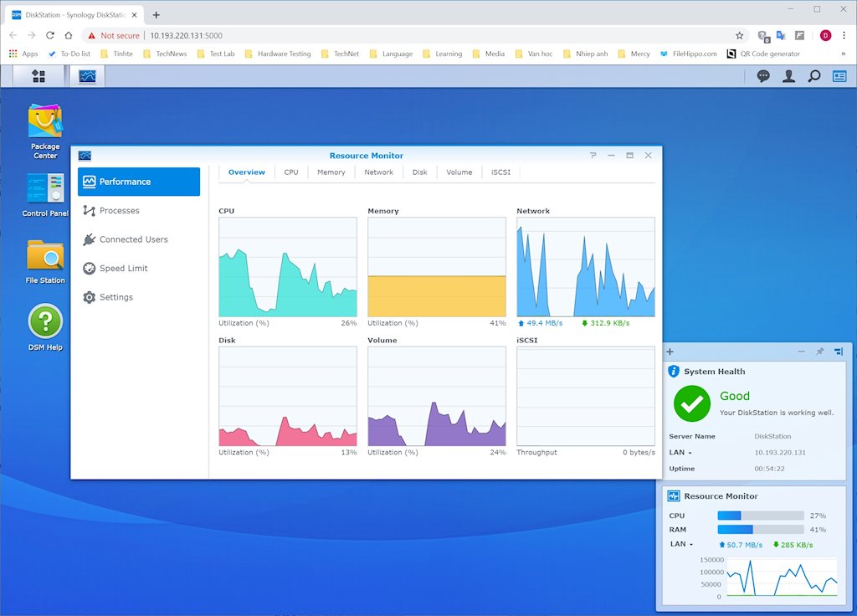The image size is (857, 616).
Task: Toggle the widgets panel icon in taskbar
Action: [x=839, y=76]
